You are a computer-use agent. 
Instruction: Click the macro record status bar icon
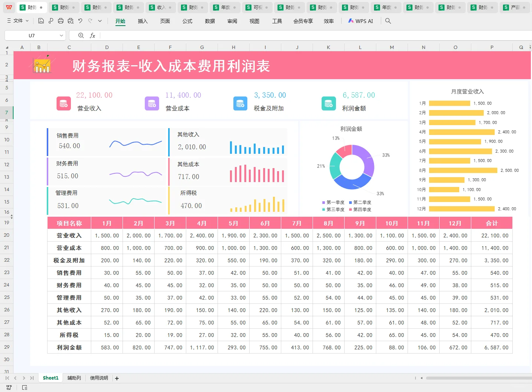click(x=9, y=387)
